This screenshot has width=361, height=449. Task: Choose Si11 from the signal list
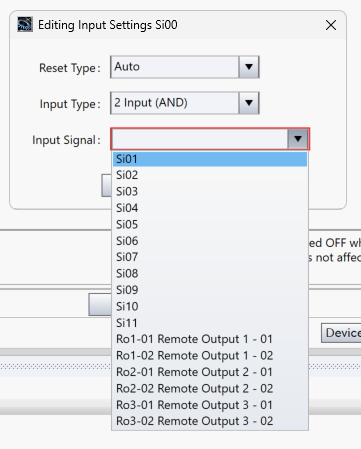(x=210, y=323)
